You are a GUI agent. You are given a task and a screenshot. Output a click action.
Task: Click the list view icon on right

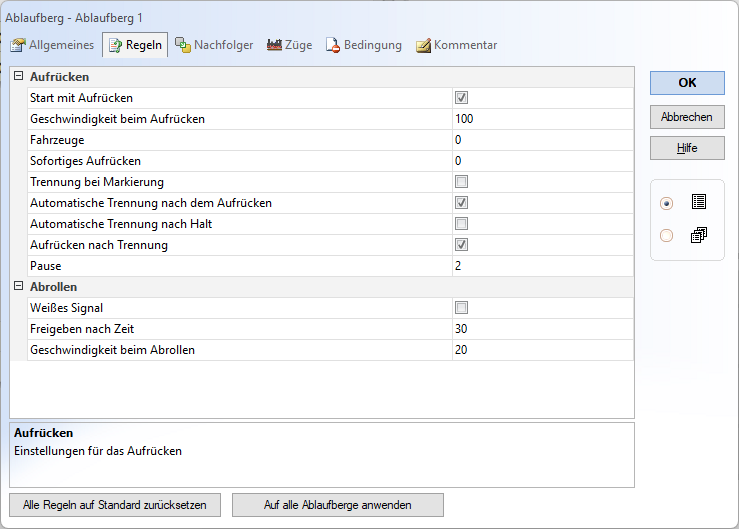pyautogui.click(x=698, y=202)
